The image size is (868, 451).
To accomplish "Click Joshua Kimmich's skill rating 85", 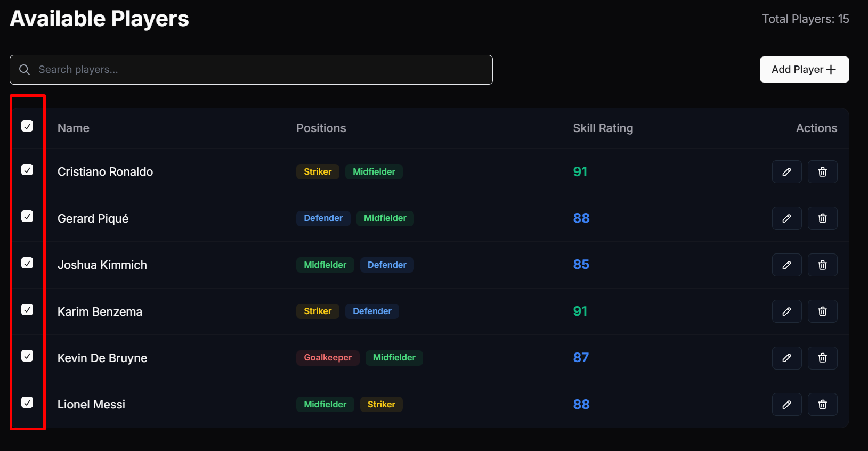I will [x=581, y=265].
